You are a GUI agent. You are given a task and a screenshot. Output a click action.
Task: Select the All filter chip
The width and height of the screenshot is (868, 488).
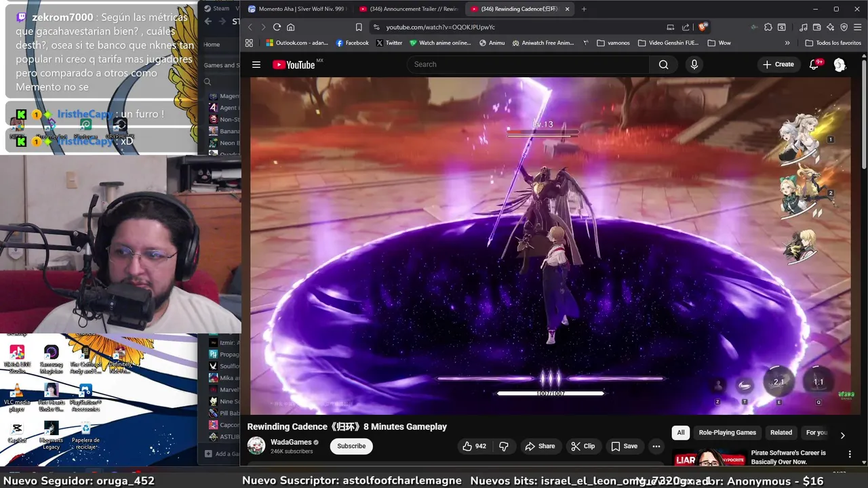681,432
